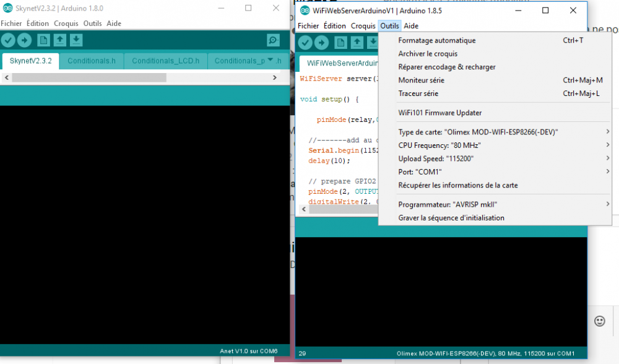This screenshot has height=364, width=619.
Task: Open Édition menu in WiFiWebServer window
Action: [335, 25]
